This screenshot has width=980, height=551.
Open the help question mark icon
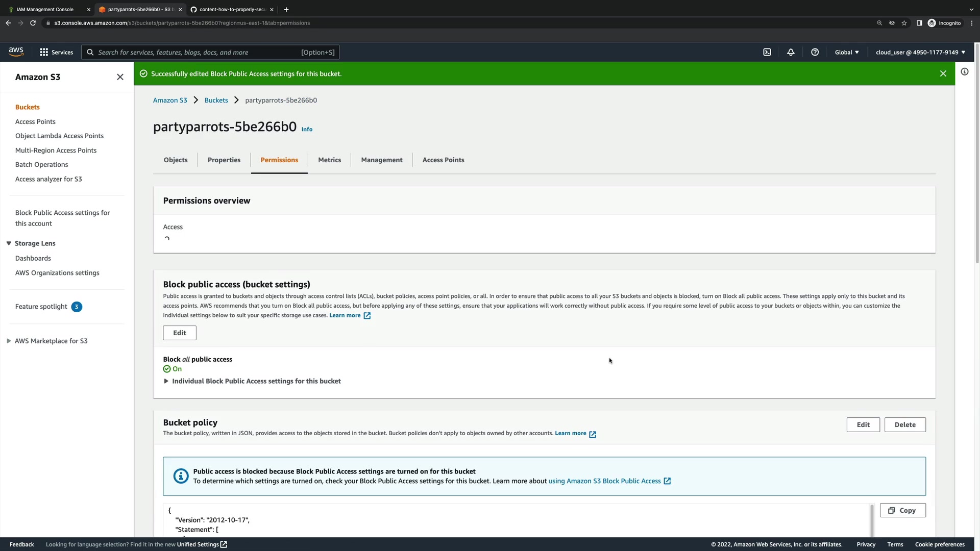815,52
